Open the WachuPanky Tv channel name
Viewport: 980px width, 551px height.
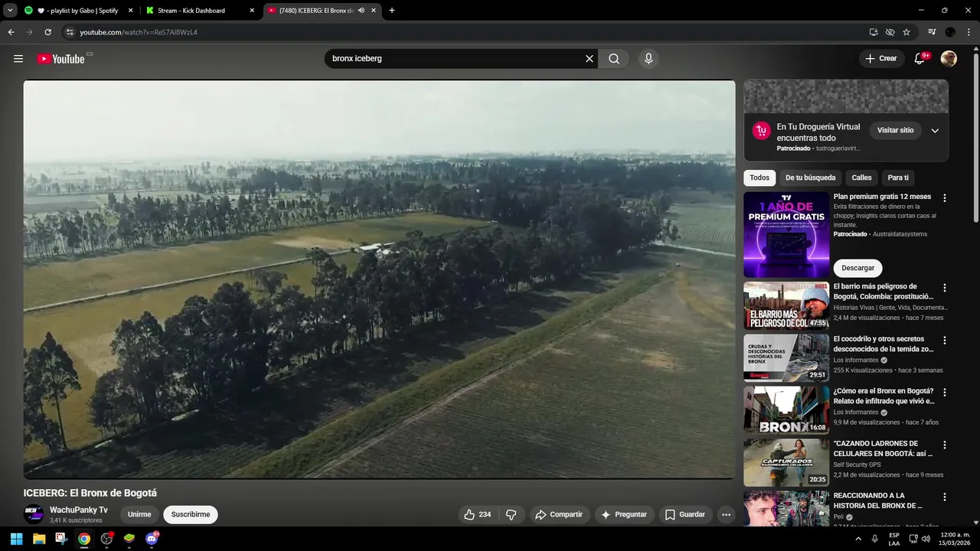[x=79, y=510]
